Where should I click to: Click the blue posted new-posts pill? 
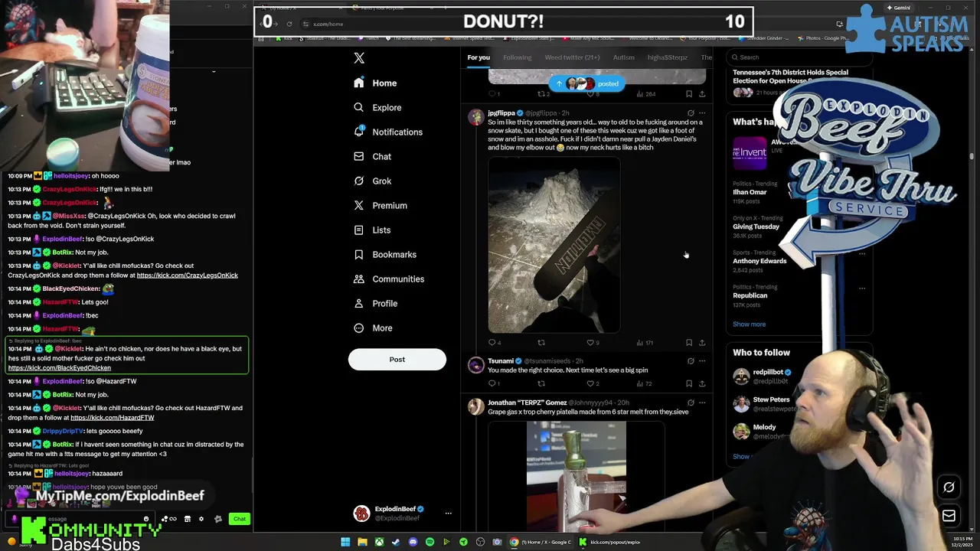[x=587, y=83]
